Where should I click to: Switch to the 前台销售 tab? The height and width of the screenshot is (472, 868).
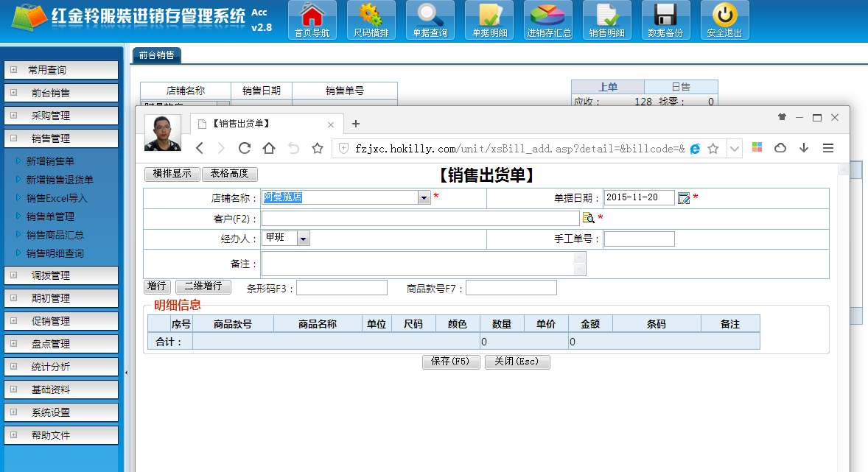pos(156,55)
